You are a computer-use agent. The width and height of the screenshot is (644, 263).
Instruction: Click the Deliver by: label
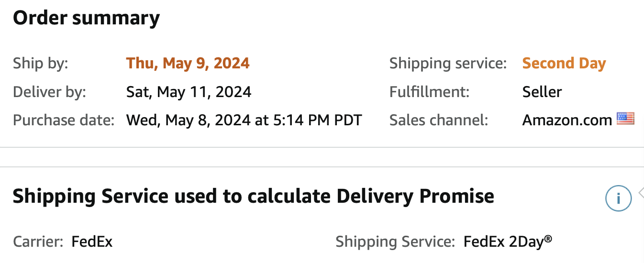(x=49, y=91)
